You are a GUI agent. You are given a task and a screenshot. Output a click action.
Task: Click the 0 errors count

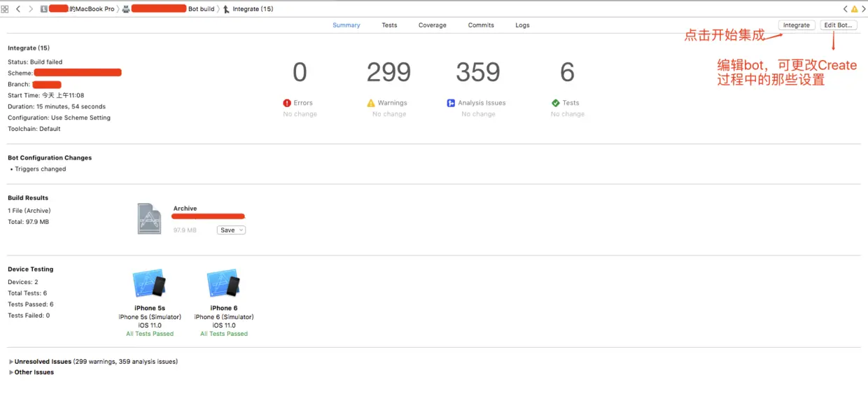(x=300, y=73)
